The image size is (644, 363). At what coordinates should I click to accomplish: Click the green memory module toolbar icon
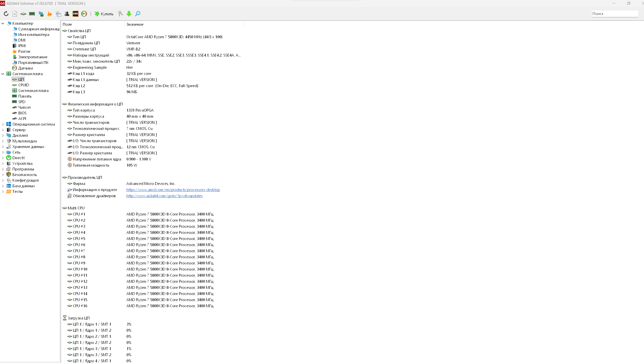pyautogui.click(x=32, y=14)
